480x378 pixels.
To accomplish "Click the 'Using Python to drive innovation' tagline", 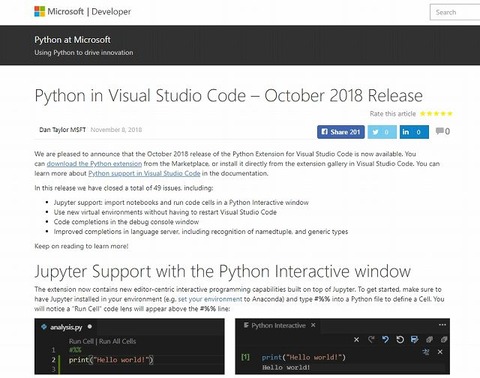I will 84,52.
